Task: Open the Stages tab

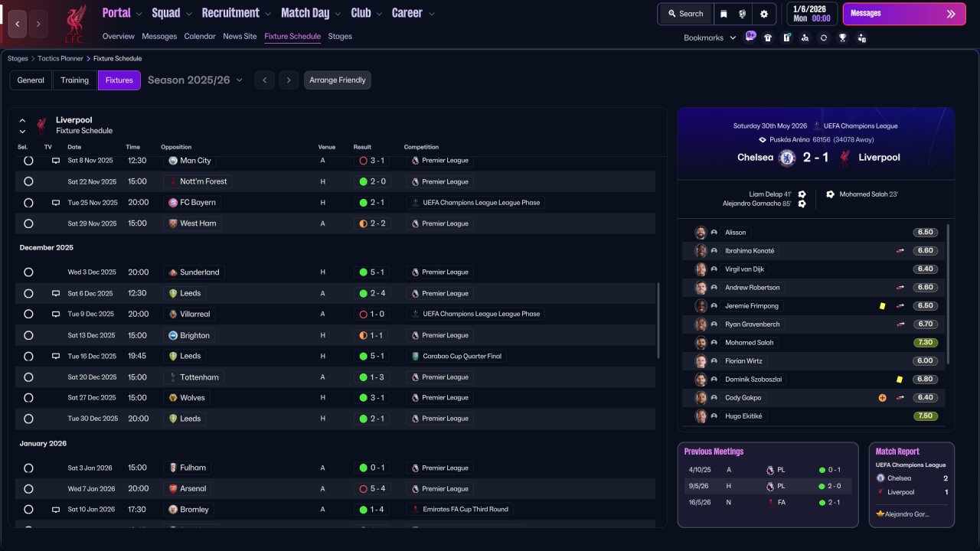Action: point(340,36)
